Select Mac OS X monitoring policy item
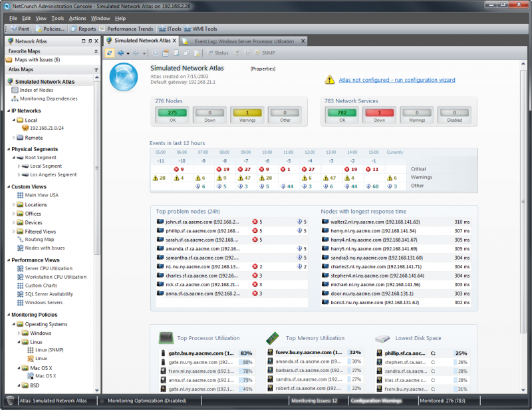 tap(42, 376)
